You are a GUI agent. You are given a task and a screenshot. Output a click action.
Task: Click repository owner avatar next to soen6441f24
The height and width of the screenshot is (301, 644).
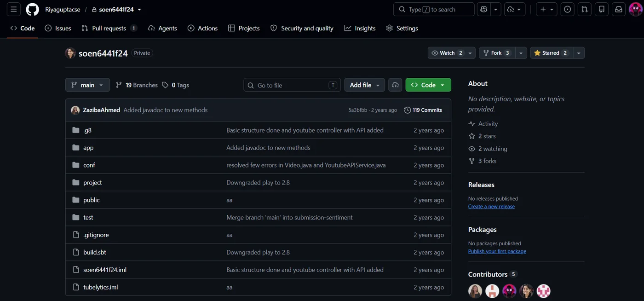(x=70, y=53)
